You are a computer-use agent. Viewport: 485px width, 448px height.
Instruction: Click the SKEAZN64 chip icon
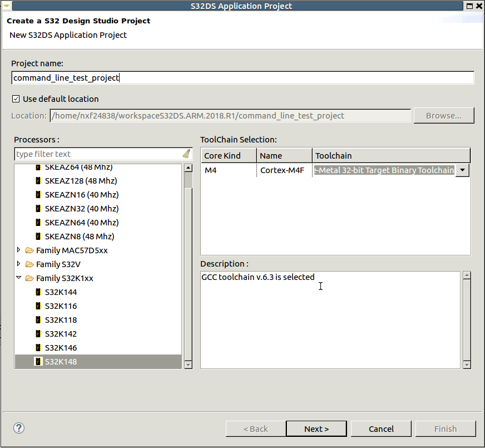[38, 223]
